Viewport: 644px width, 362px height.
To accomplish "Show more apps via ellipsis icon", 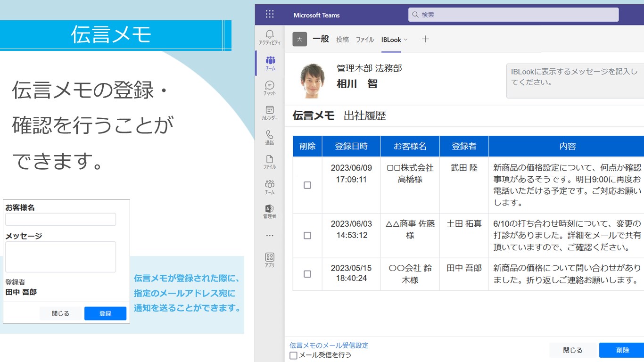I will (270, 235).
